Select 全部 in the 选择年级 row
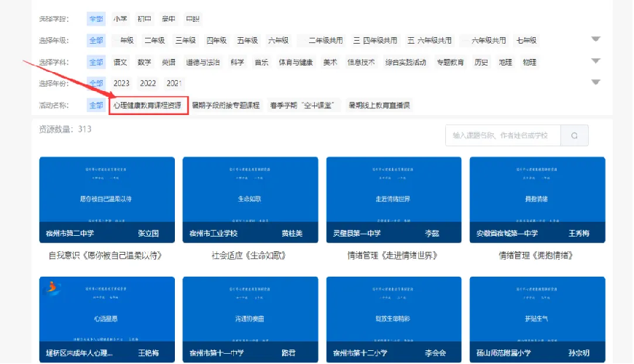 96,40
